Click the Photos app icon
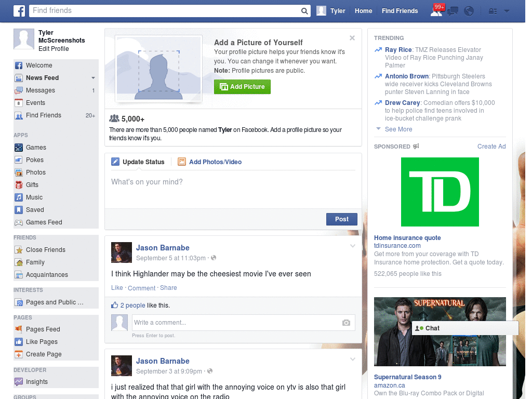The width and height of the screenshot is (532, 399). [19, 172]
